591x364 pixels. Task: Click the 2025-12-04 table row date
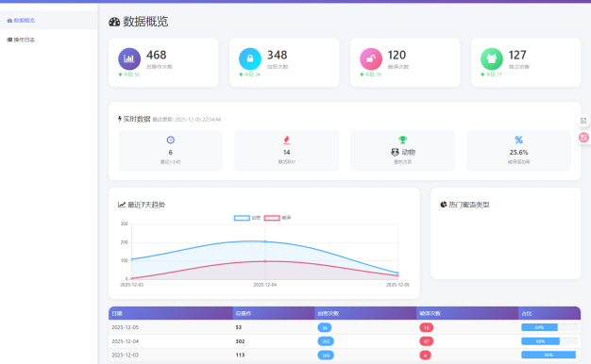[x=126, y=341]
